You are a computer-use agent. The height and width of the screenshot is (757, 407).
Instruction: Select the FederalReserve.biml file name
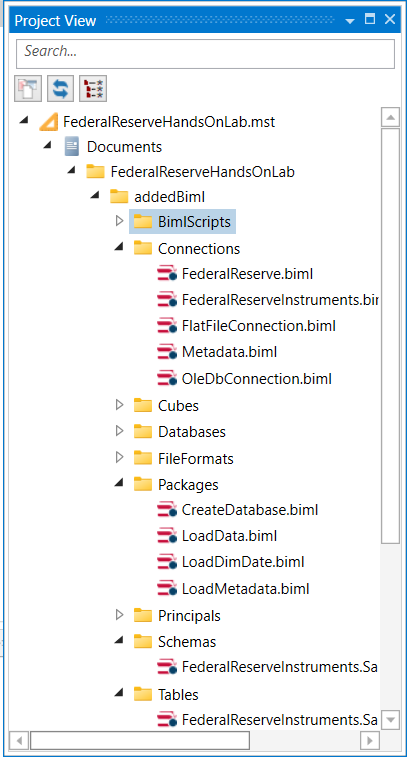(x=248, y=274)
